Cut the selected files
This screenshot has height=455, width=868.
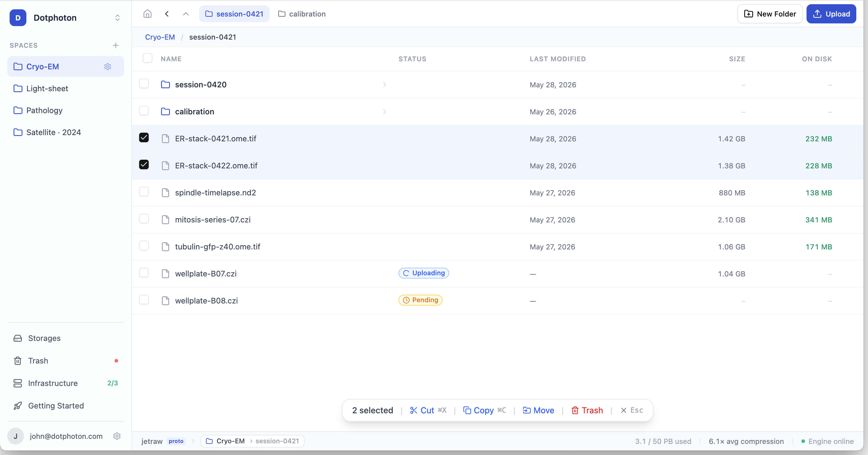coord(428,410)
